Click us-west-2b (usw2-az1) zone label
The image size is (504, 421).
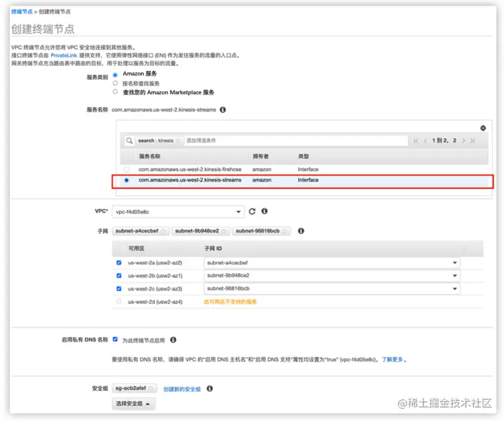coord(155,276)
